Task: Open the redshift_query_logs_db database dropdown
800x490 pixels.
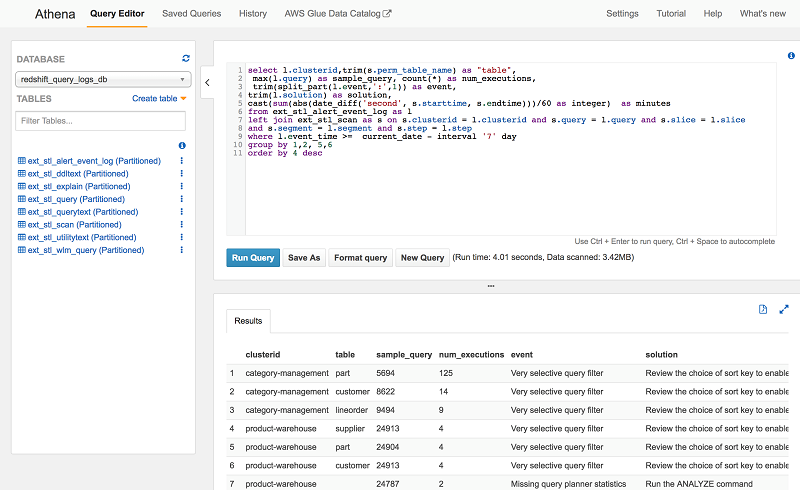Action: pos(102,79)
